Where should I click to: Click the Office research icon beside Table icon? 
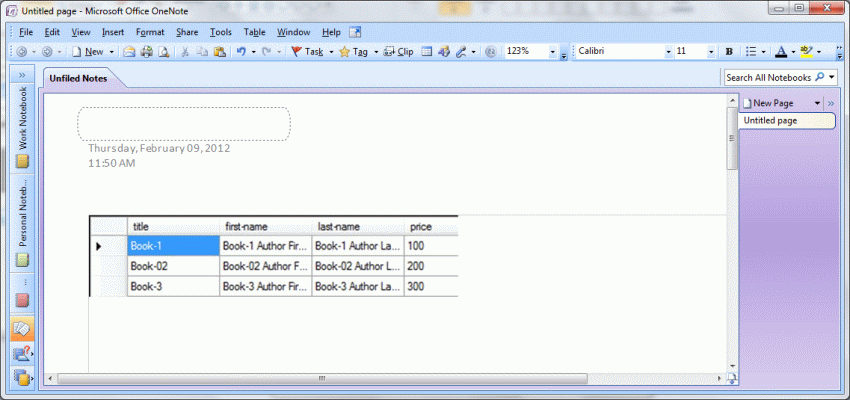click(x=444, y=51)
